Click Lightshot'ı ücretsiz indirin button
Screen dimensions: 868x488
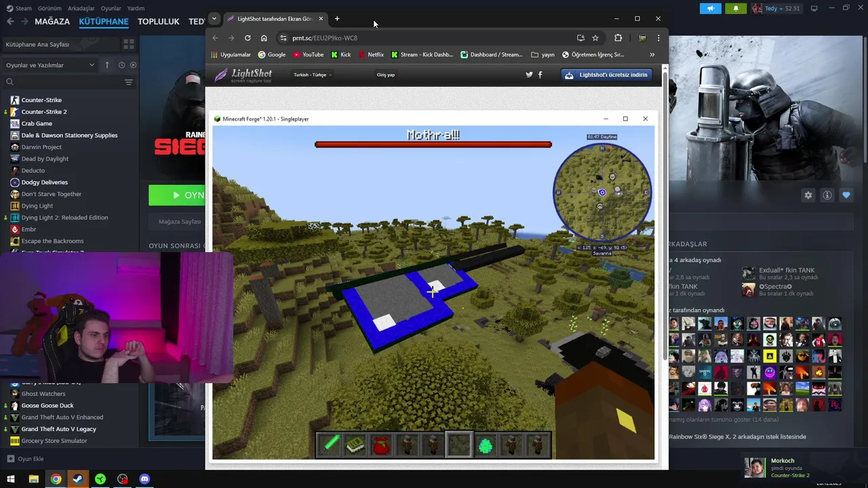click(x=607, y=75)
